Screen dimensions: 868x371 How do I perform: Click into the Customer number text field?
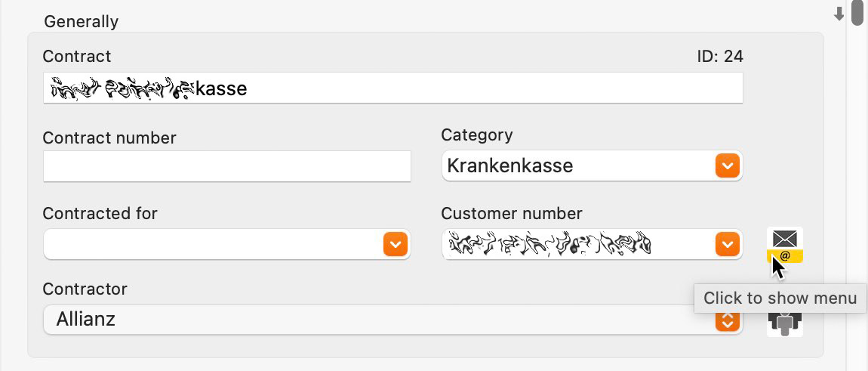[x=578, y=244]
